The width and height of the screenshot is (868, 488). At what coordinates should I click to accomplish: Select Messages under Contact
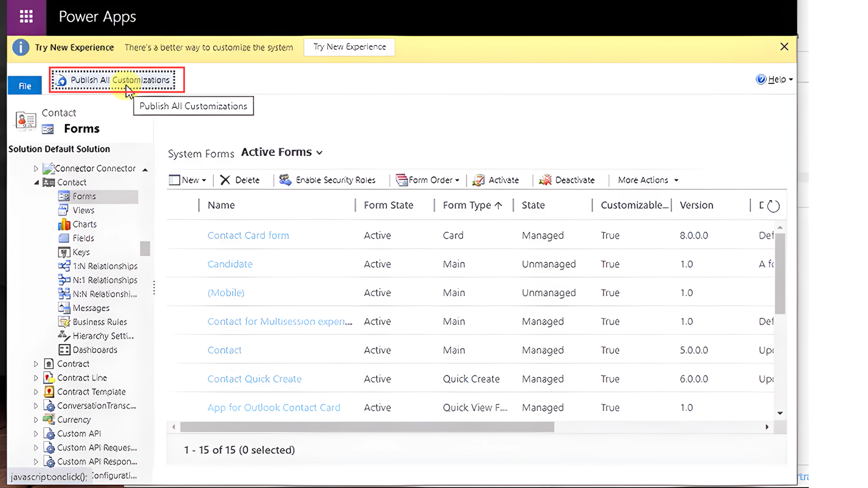[x=91, y=308]
